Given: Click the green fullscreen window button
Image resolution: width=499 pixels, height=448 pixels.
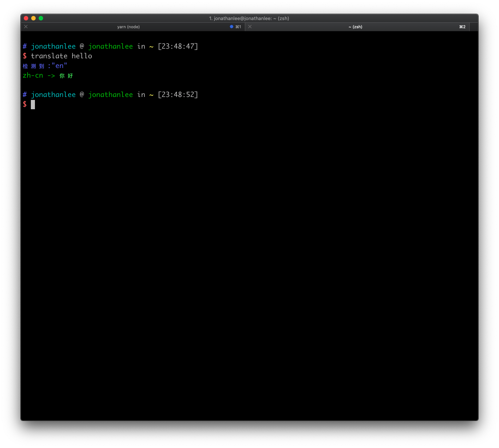Looking at the screenshot, I should [41, 18].
